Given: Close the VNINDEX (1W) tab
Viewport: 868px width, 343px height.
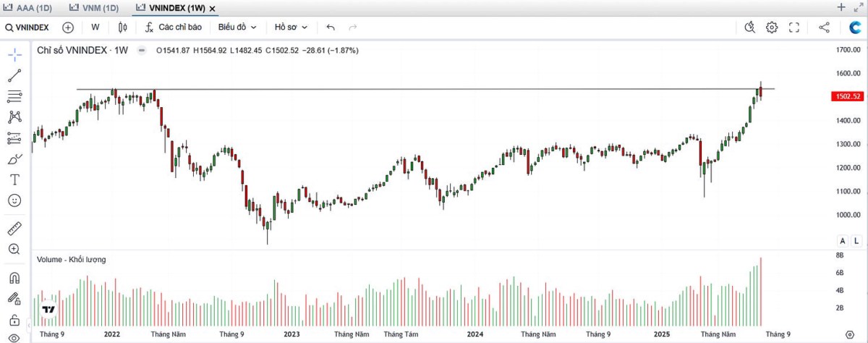Looking at the screenshot, I should 213,8.
